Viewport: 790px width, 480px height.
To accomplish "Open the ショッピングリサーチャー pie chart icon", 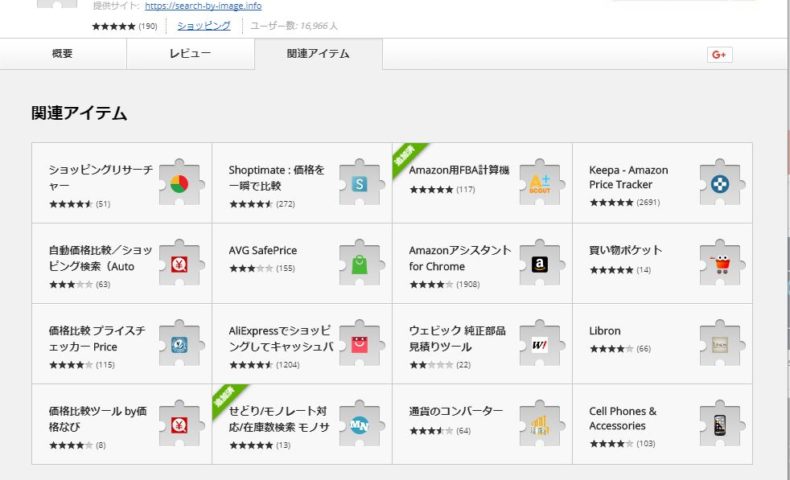I will (x=179, y=184).
